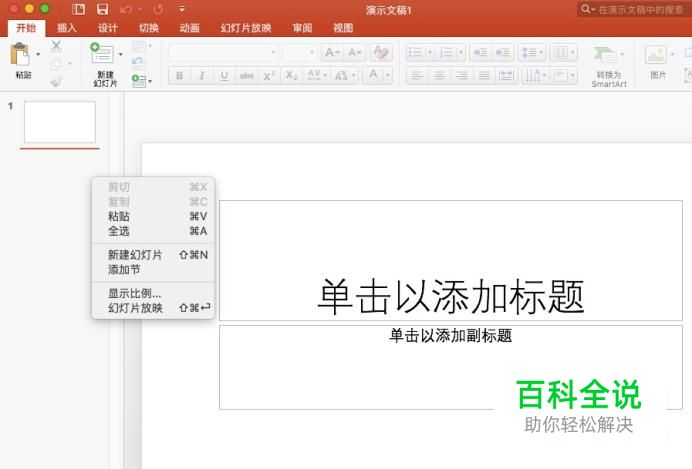Choose 新建幻灯片 in the context menu

tap(153, 255)
